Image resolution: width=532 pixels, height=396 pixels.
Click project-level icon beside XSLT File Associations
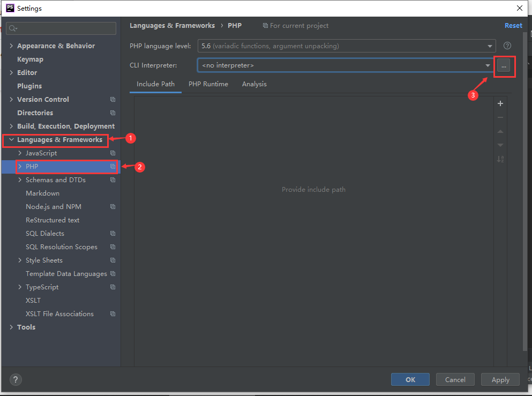click(113, 314)
